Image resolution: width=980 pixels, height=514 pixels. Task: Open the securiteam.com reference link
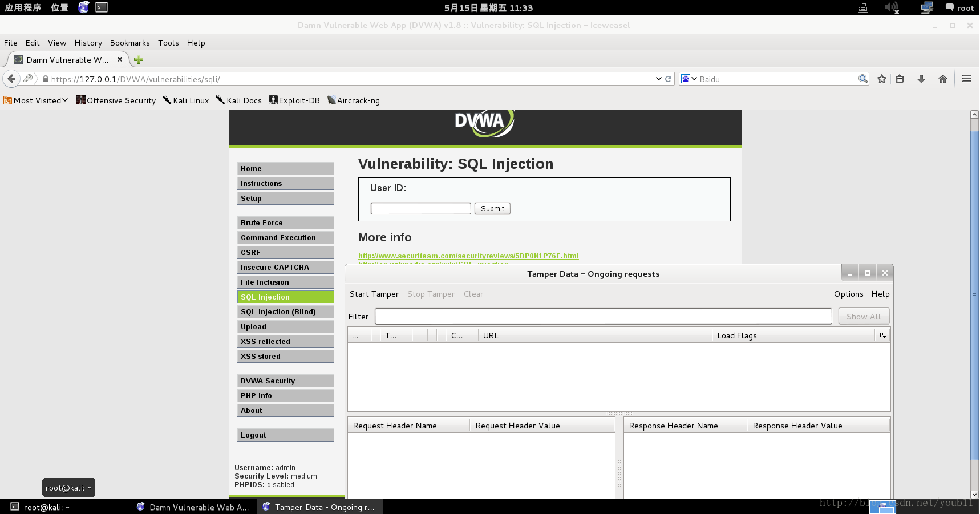coord(468,256)
